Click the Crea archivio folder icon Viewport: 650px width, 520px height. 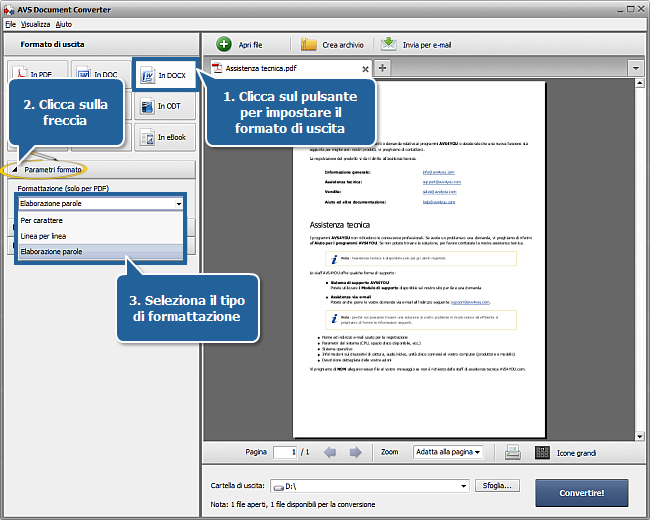308,44
